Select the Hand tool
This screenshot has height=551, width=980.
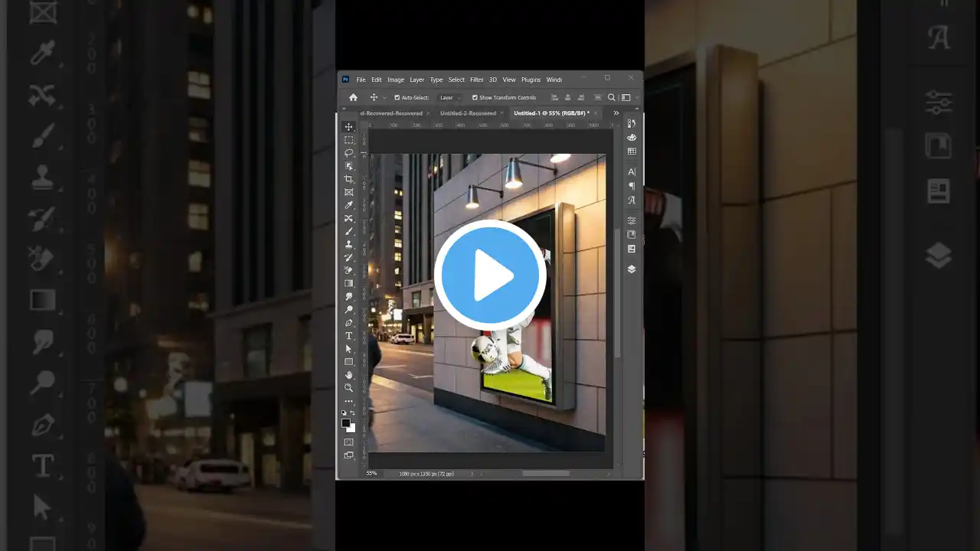(x=349, y=375)
